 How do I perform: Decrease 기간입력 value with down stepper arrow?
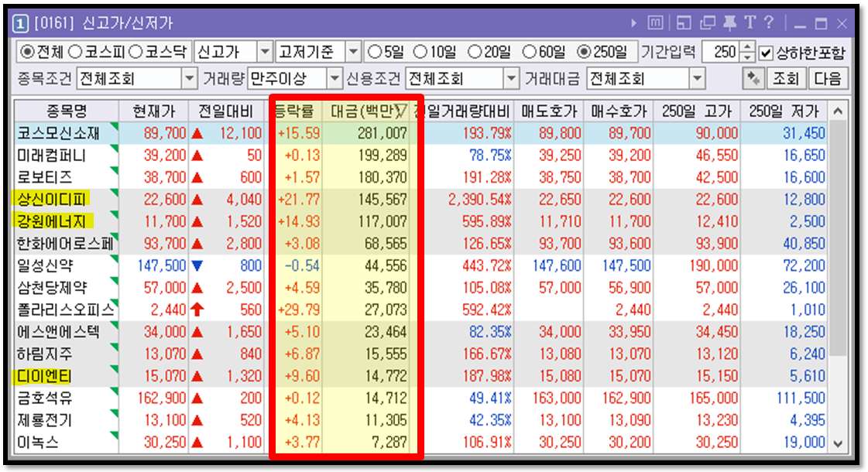pos(747,57)
